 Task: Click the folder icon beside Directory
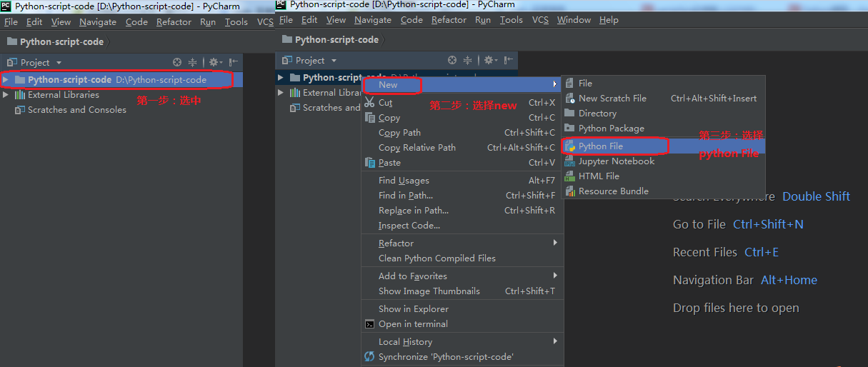pos(569,113)
